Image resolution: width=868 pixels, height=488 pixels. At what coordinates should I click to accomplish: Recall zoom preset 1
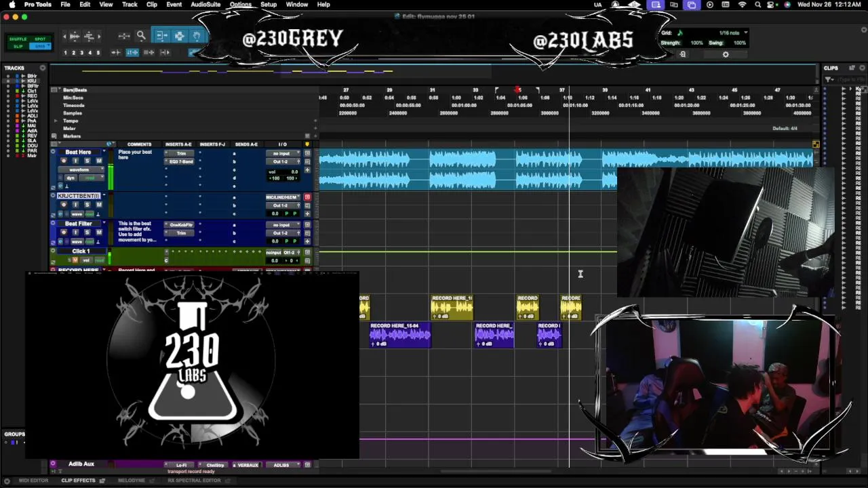coord(66,52)
